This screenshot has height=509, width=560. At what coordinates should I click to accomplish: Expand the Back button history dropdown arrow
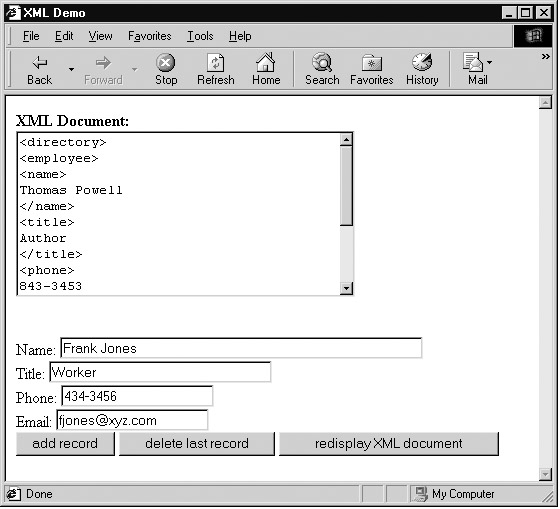coord(71,69)
